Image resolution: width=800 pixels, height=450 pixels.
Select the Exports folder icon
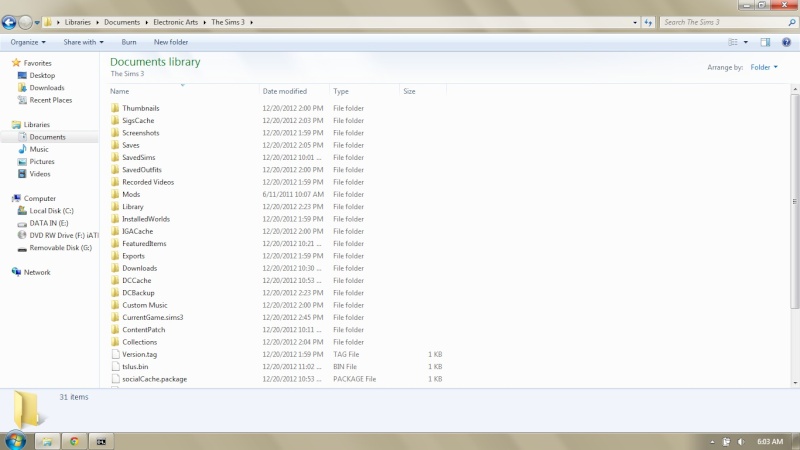115,256
